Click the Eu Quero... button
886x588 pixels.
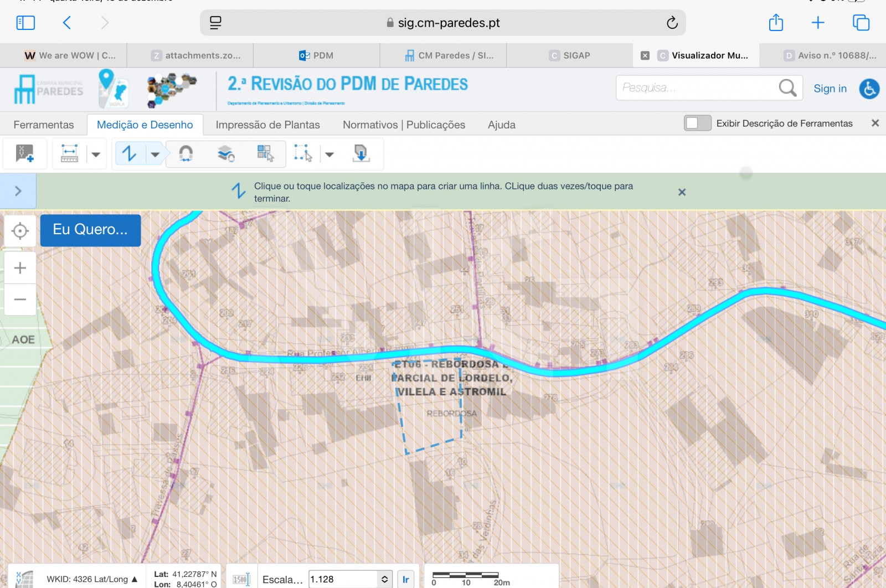pos(90,230)
